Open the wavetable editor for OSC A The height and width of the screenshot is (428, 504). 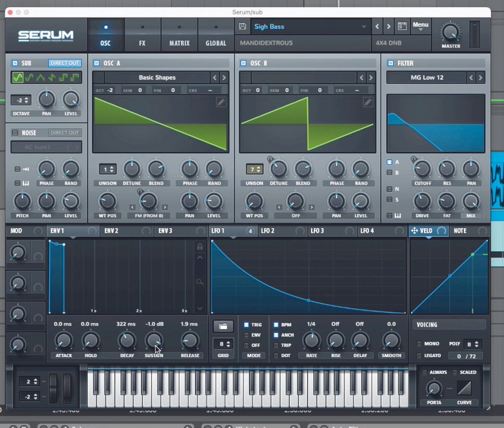tap(221, 102)
